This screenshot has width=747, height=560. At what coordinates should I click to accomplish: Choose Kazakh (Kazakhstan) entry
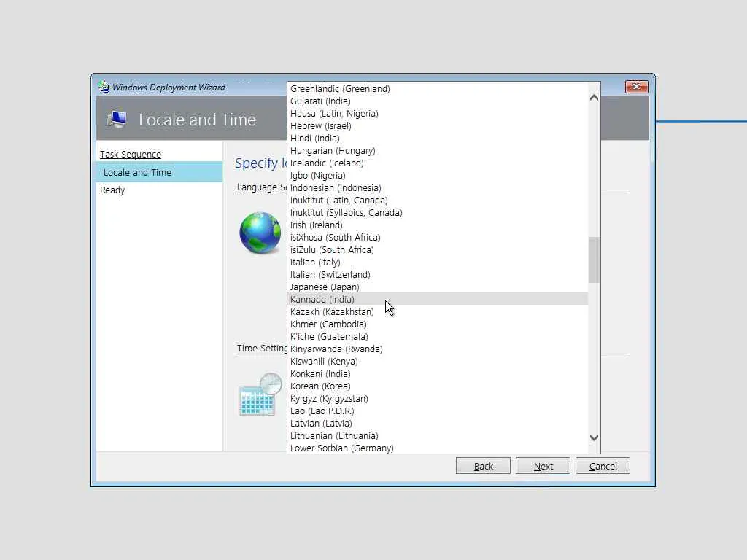438,311
